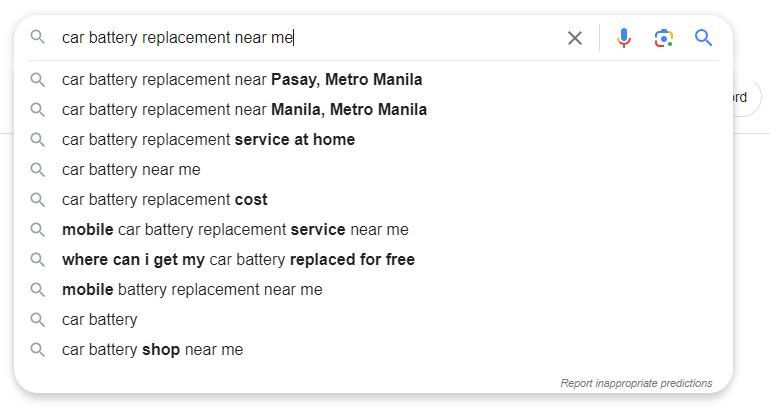Click magnifier icon beside replacement cost suggestion
770x410 pixels.
[38, 200]
